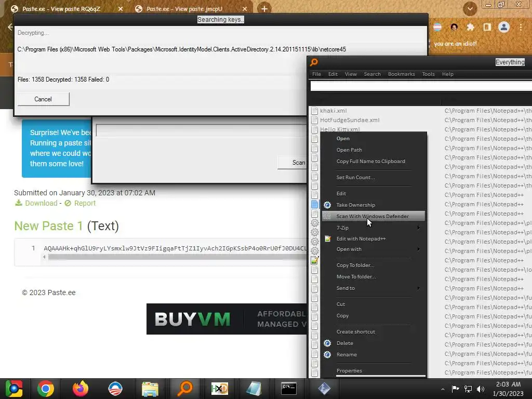Choose Open Path in the context menu
The width and height of the screenshot is (532, 399).
point(373,150)
